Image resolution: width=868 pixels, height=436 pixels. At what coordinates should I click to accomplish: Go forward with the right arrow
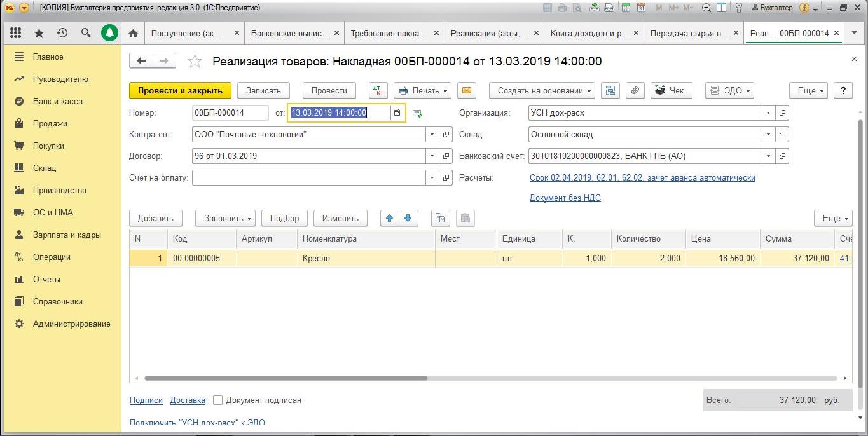164,61
